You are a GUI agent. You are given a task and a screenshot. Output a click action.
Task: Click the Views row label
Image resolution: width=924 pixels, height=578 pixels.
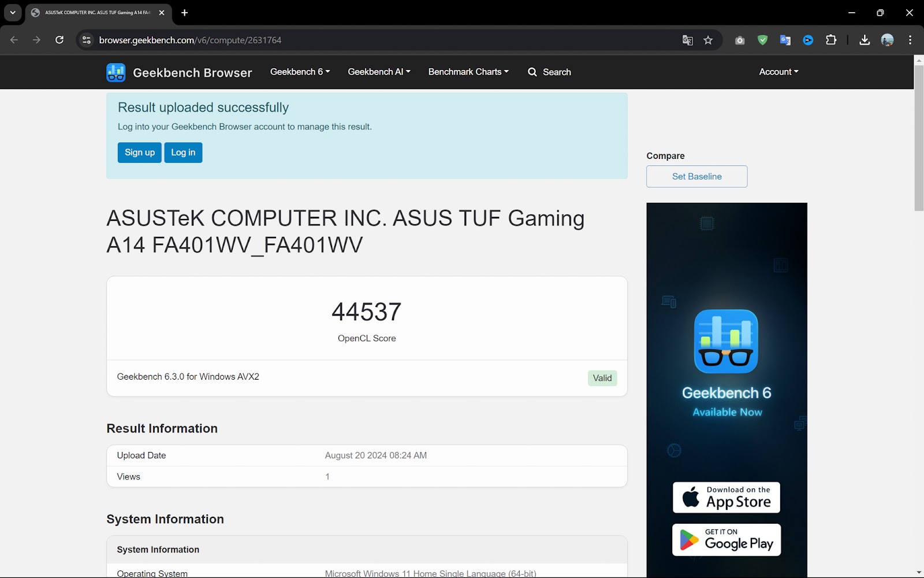(128, 477)
